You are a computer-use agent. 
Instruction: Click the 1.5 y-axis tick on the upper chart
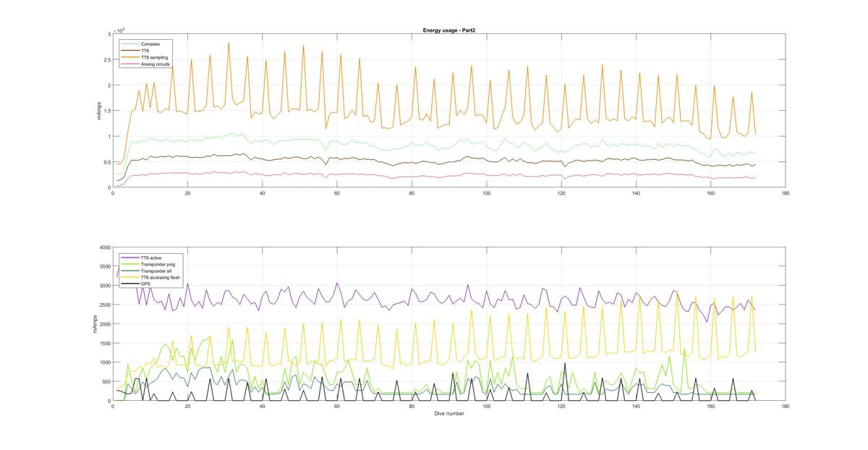[106, 111]
